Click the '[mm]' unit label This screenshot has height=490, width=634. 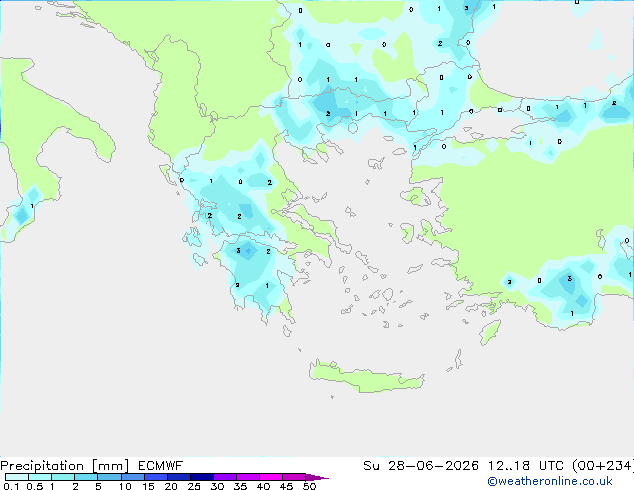[x=110, y=466]
